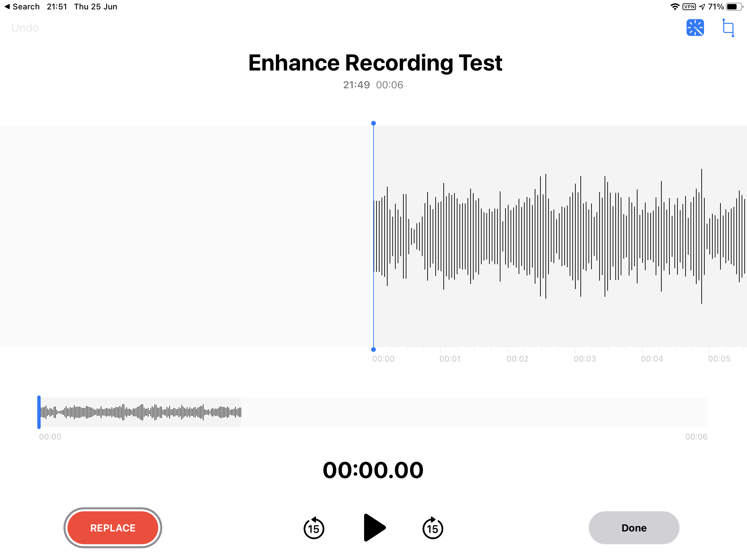Image resolution: width=747 pixels, height=560 pixels.
Task: Click the 21:49 recording time subtitle
Action: point(356,85)
